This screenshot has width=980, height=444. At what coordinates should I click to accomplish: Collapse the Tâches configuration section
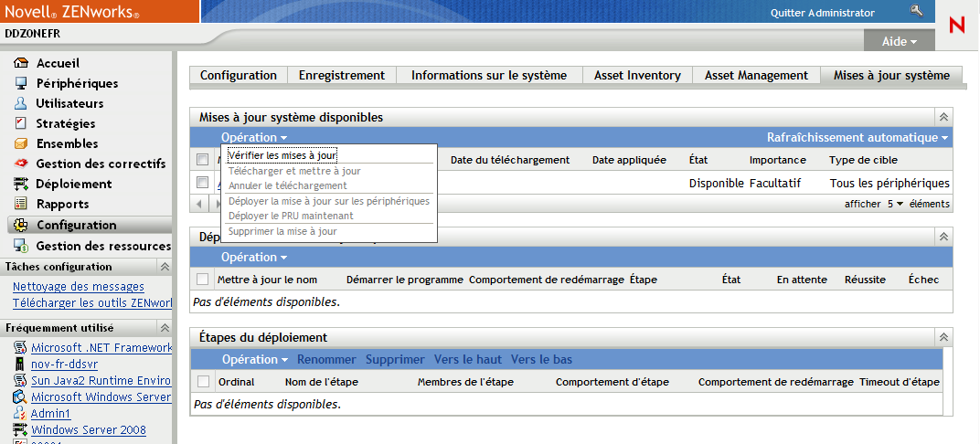point(165,267)
